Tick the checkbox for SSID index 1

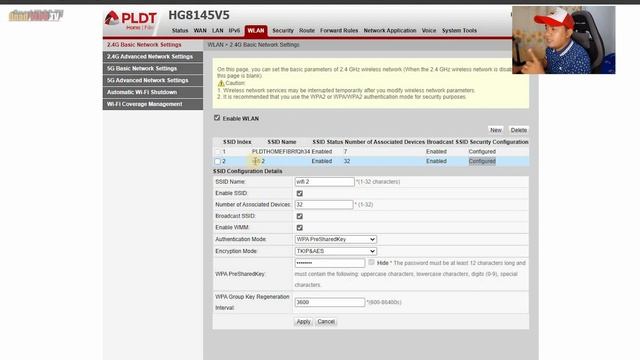(218, 151)
